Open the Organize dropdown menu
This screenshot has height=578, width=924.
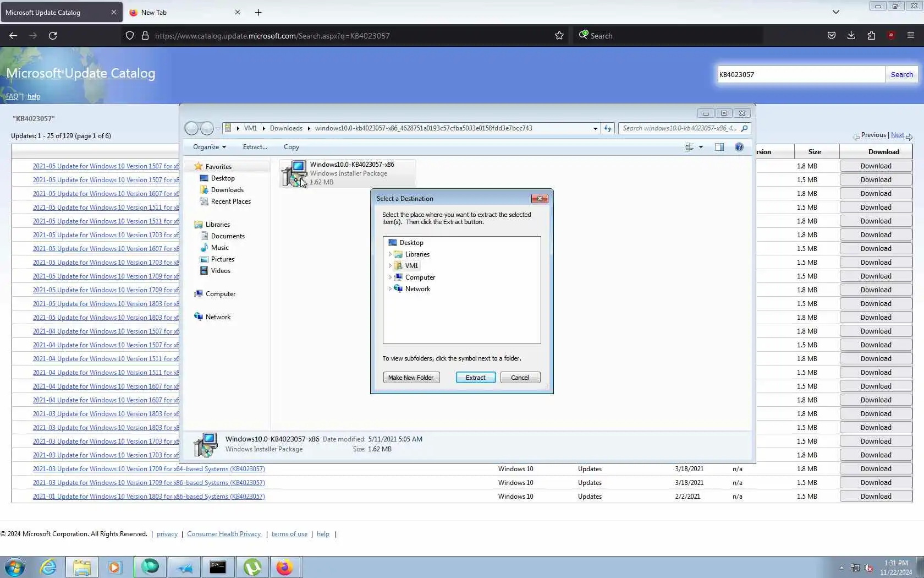coord(210,147)
